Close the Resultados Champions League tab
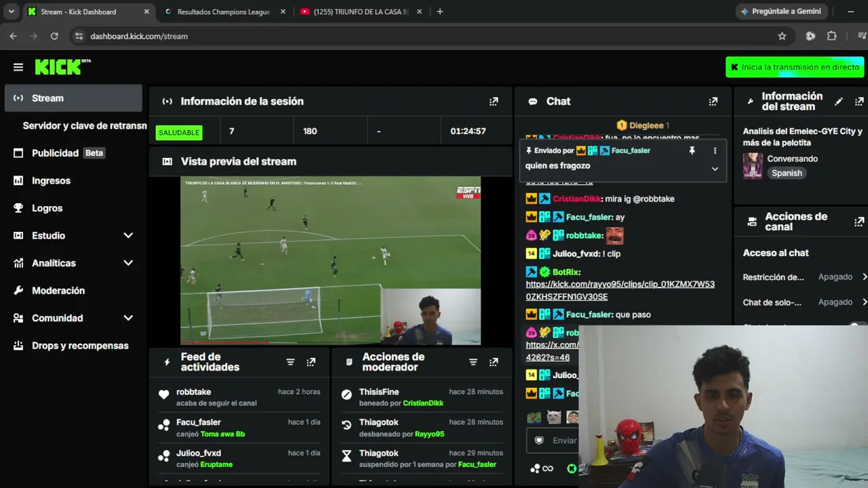This screenshot has height=488, width=868. (283, 12)
